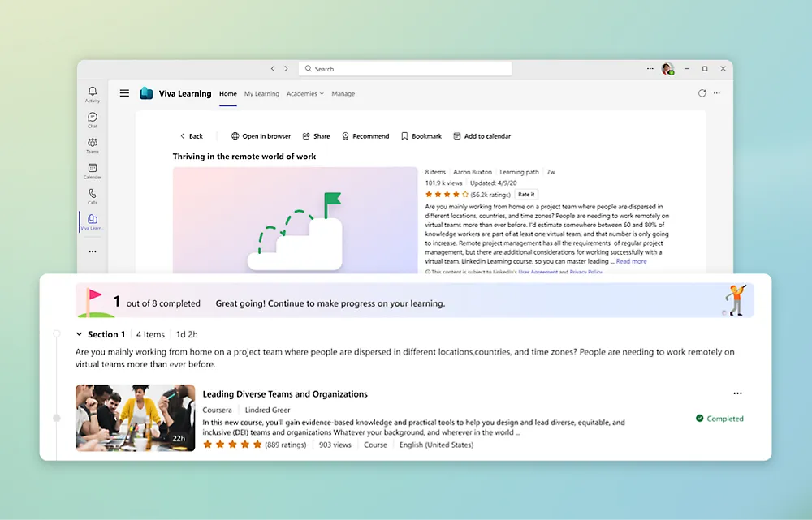Click the golfer illustration in banner
The height and width of the screenshot is (520, 812).
point(736,300)
